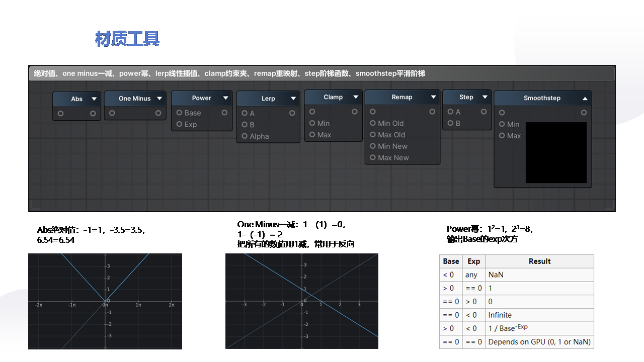Viewport: 644px width, 362px height.
Task: Click the Lerp node output port
Action: [x=292, y=114]
